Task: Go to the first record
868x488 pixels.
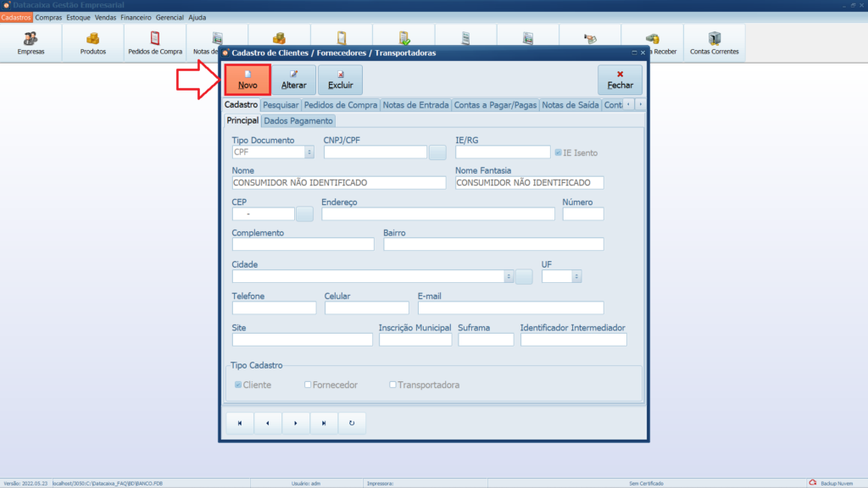Action: pos(240,423)
